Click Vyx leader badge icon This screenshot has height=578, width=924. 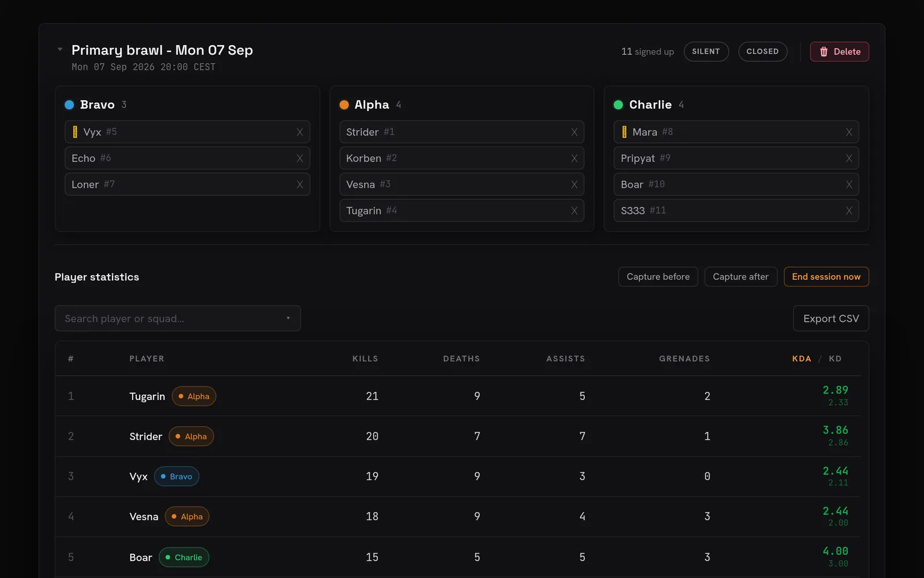tap(75, 132)
